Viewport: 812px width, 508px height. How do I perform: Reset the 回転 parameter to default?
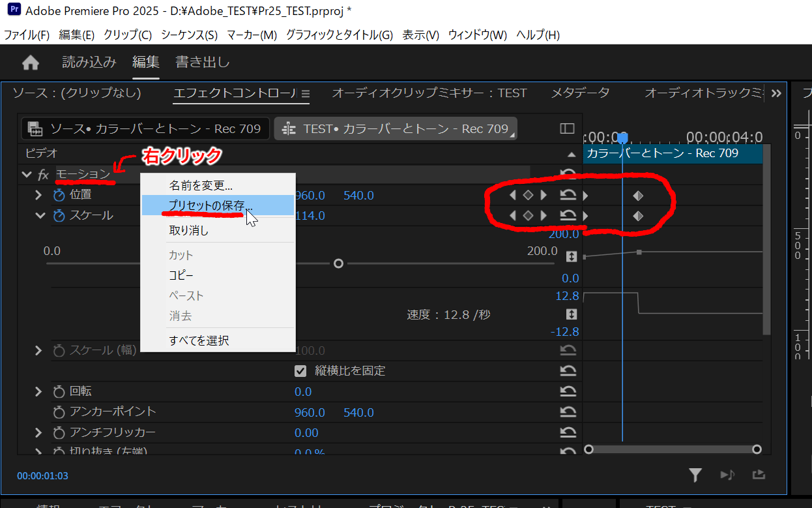(x=567, y=391)
